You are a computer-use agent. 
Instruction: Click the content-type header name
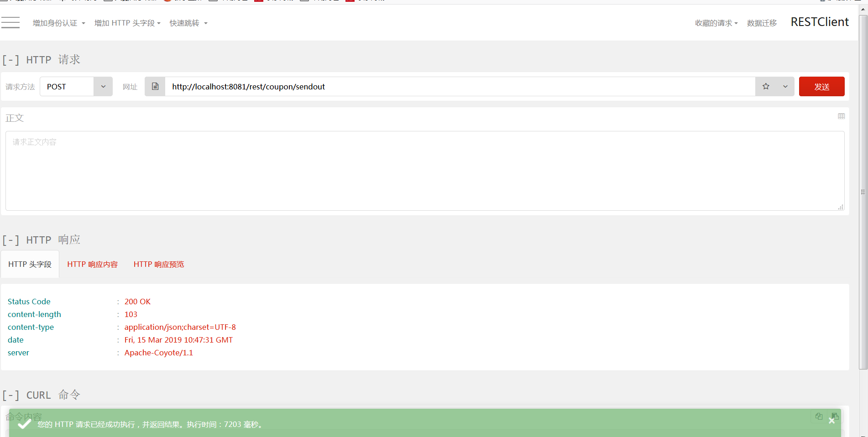coord(31,327)
